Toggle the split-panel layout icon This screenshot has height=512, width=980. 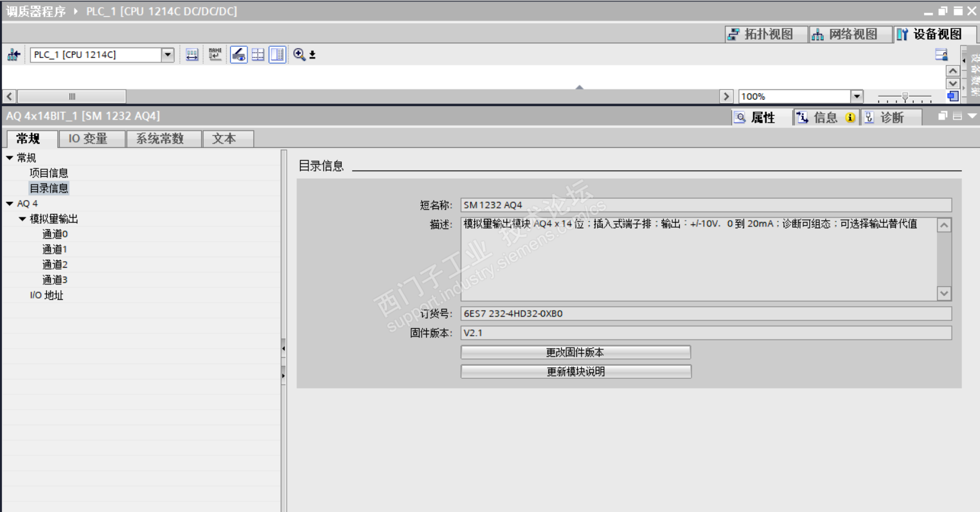pyautogui.click(x=278, y=55)
